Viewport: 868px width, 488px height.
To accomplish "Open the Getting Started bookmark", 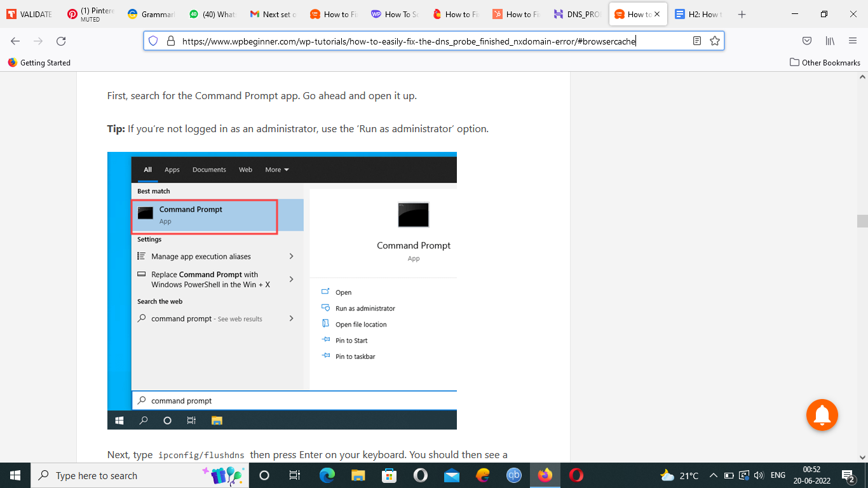I will tap(39, 62).
